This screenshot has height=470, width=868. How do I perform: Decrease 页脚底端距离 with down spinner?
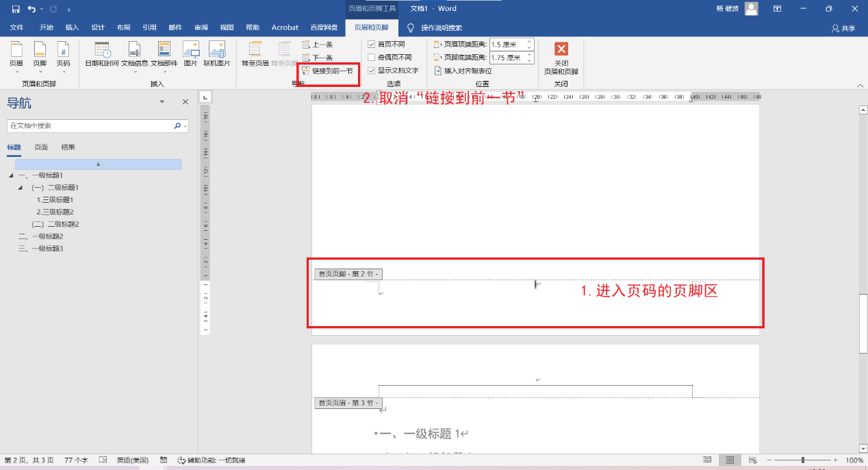pos(529,60)
